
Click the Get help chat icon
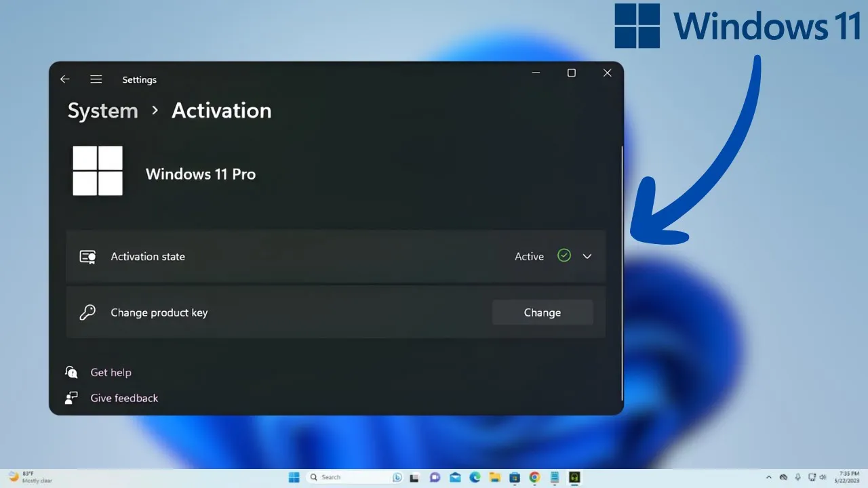71,372
